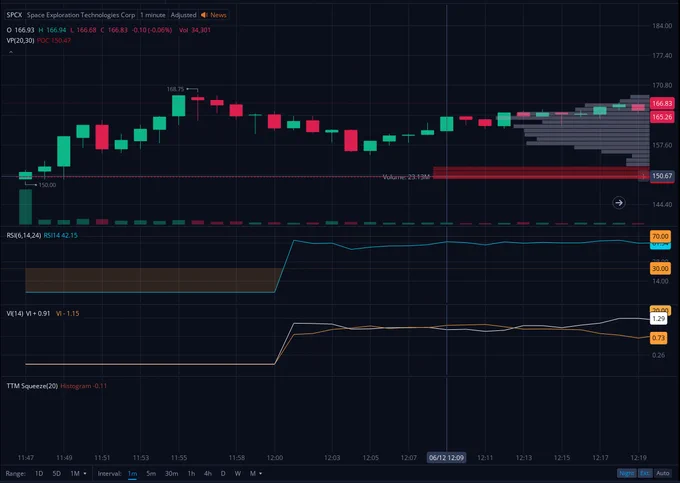Click the Histogram -0.11 value

(x=84, y=386)
